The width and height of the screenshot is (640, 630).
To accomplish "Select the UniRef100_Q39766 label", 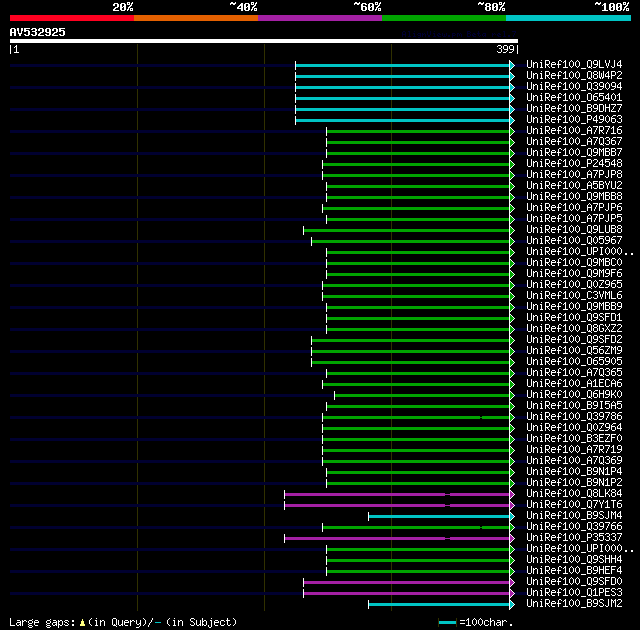I will 574,527.
